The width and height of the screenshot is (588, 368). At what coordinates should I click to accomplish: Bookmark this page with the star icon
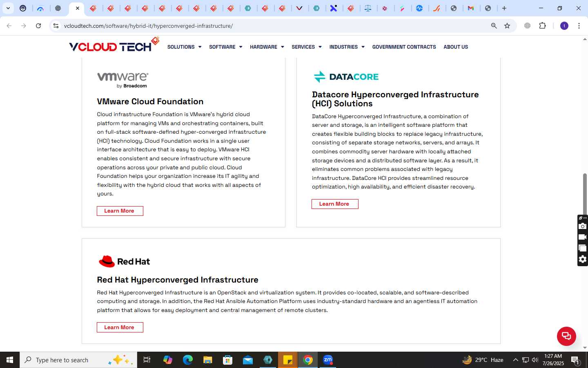click(x=507, y=26)
